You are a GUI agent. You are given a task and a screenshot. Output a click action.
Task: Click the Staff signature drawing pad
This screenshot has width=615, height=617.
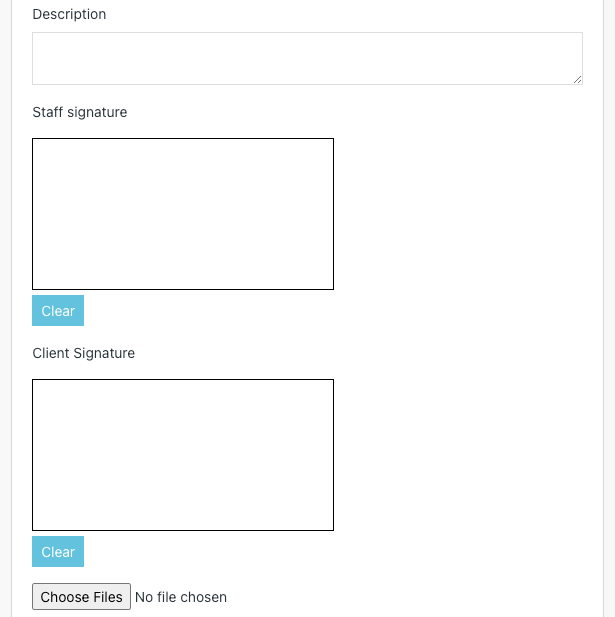(x=183, y=214)
